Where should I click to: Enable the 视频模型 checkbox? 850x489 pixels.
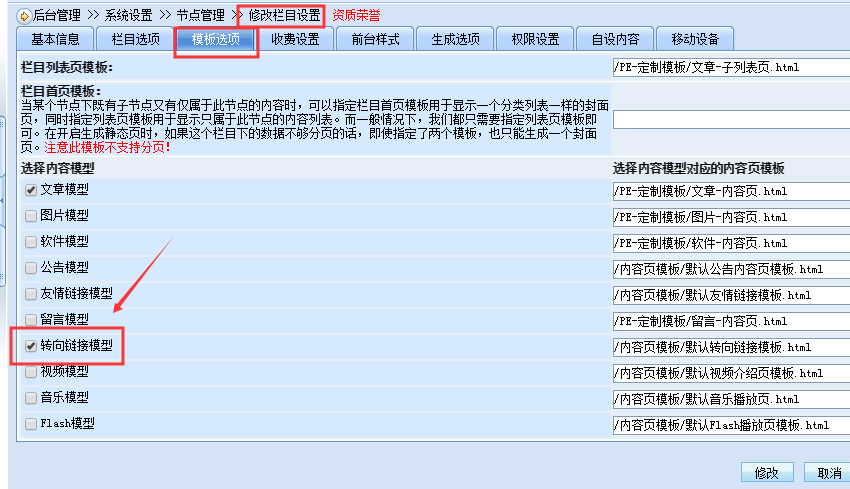pyautogui.click(x=31, y=371)
